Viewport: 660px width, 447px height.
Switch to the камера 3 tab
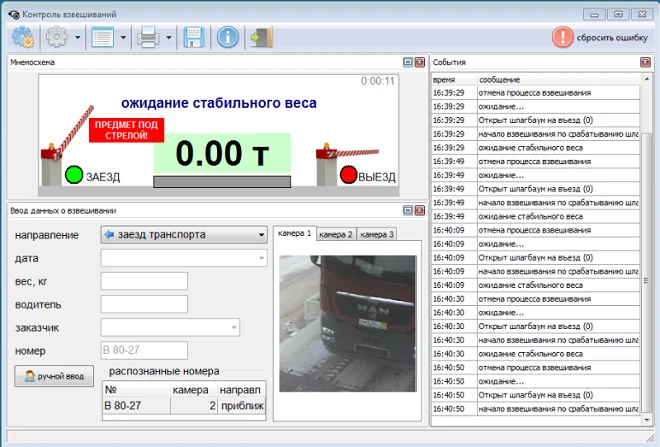(377, 234)
